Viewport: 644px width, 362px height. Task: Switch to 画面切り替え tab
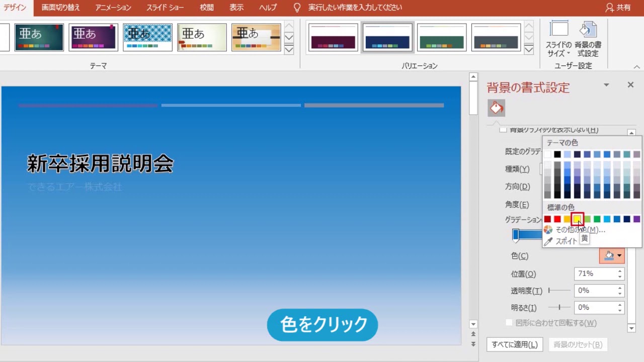tap(60, 8)
